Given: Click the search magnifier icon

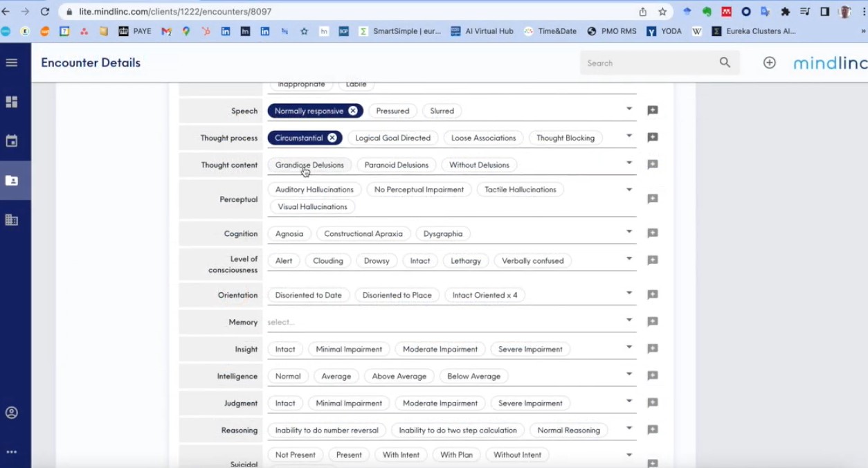Looking at the screenshot, I should click(x=724, y=62).
